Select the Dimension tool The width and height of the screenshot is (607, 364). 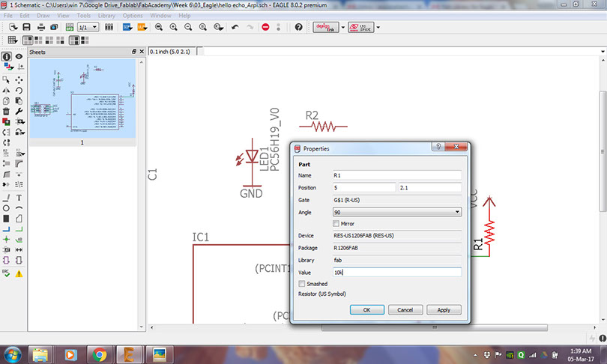(19, 250)
